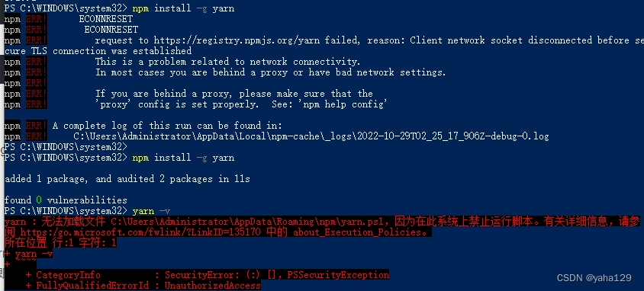
Task: Click the 'A complete log of this run' message
Action: (x=168, y=126)
